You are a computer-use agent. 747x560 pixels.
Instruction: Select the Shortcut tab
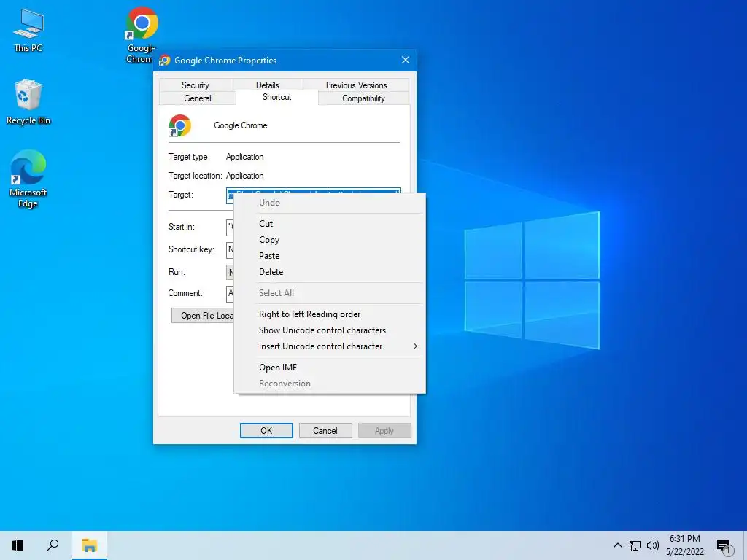point(276,97)
